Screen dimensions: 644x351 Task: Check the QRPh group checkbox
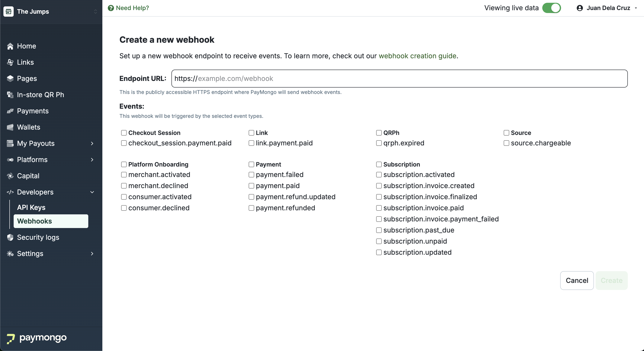pyautogui.click(x=379, y=133)
